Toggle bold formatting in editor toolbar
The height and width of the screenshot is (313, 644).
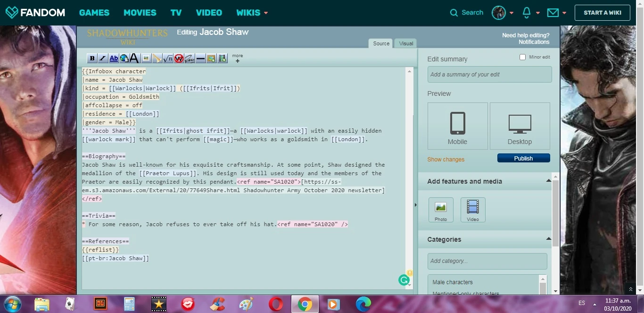point(92,59)
